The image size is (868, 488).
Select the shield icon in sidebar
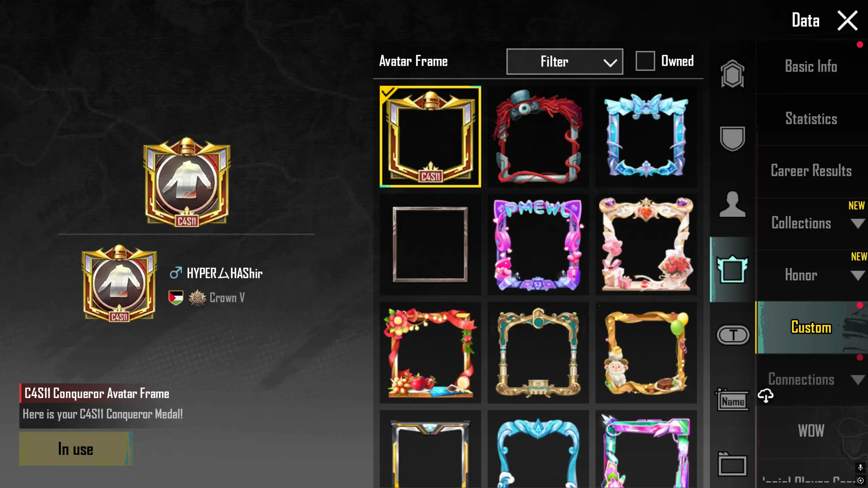[x=732, y=138]
